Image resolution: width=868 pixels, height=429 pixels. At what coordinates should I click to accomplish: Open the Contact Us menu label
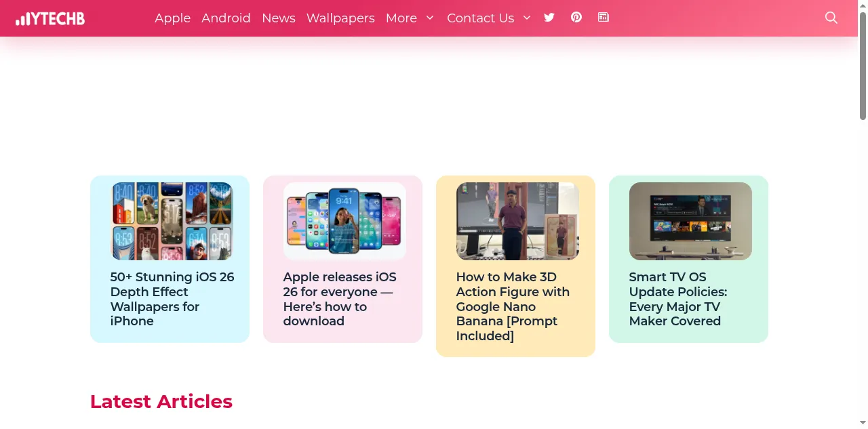(481, 18)
